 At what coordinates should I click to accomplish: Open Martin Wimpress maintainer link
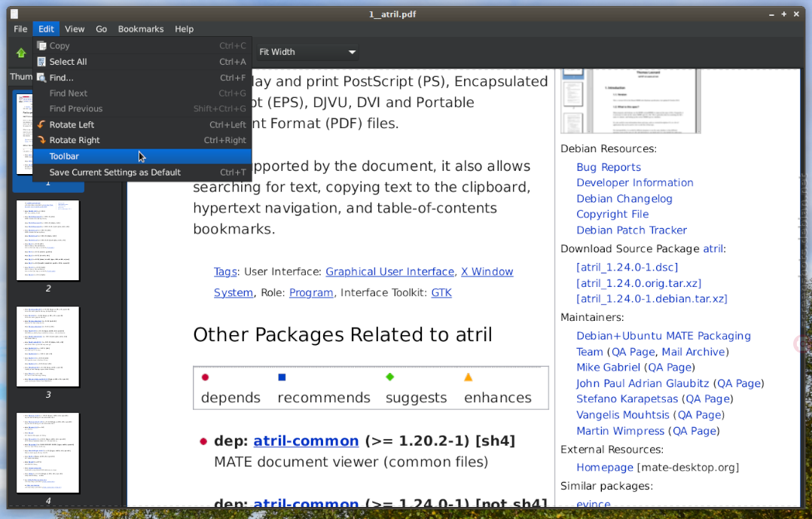click(x=620, y=431)
